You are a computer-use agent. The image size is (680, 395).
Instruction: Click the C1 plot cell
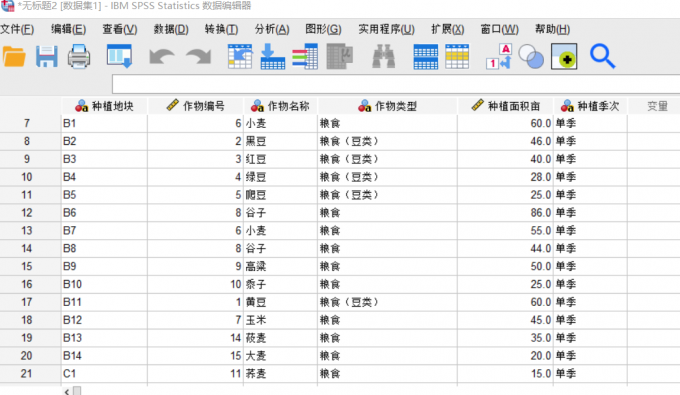click(104, 373)
